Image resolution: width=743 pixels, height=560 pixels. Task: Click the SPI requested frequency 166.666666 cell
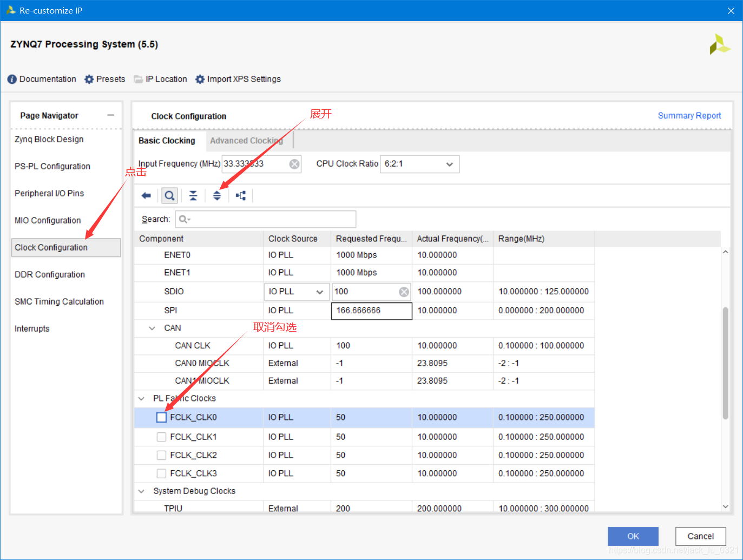(372, 311)
